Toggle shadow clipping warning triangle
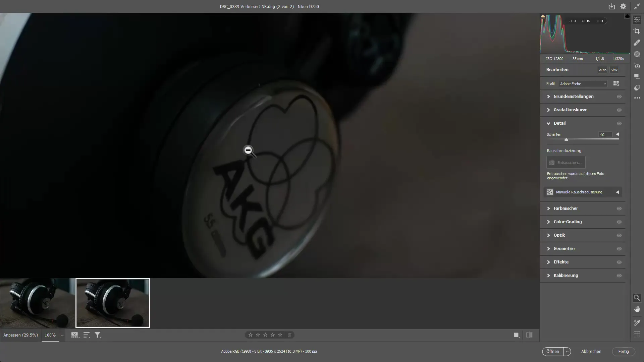Image resolution: width=644 pixels, height=362 pixels. point(543,16)
